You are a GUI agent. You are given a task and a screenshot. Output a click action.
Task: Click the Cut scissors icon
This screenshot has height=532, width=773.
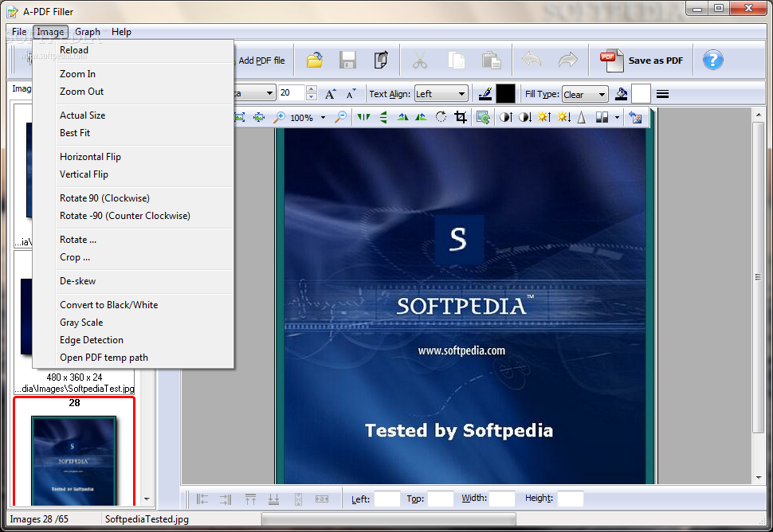[x=419, y=61]
